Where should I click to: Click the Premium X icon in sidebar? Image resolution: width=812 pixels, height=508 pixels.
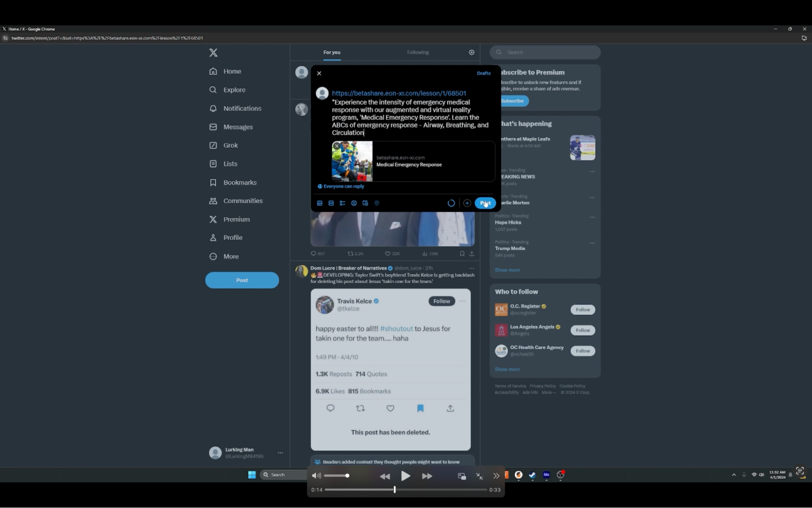click(x=213, y=219)
